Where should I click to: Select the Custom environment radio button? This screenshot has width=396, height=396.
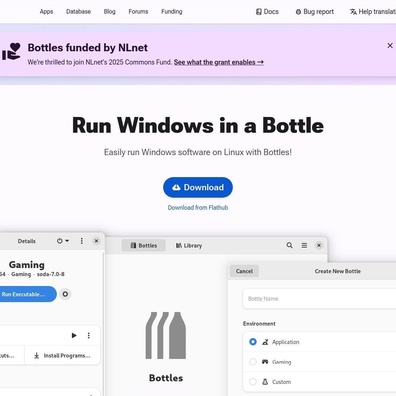[x=253, y=382]
